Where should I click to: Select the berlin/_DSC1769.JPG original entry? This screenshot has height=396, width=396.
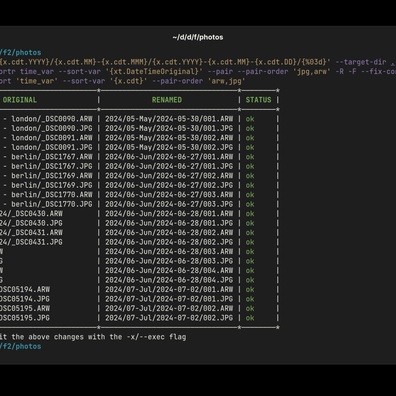click(x=52, y=185)
